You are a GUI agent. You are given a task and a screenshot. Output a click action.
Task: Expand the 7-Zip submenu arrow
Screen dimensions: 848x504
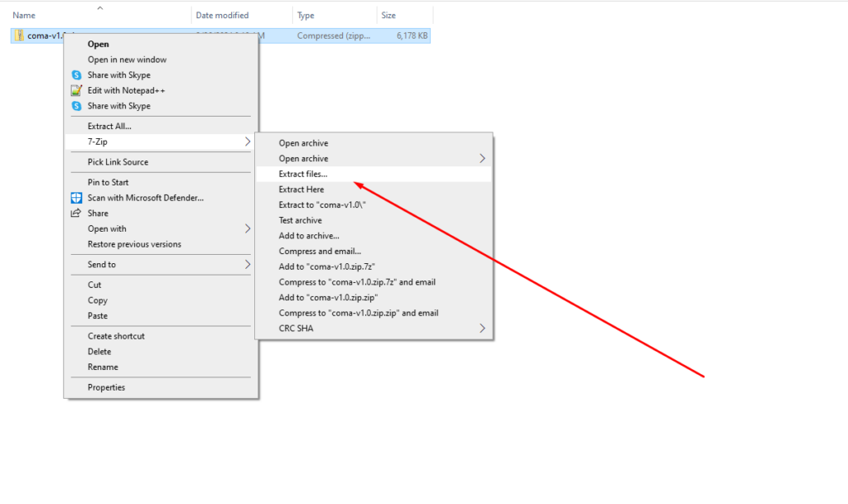point(247,142)
